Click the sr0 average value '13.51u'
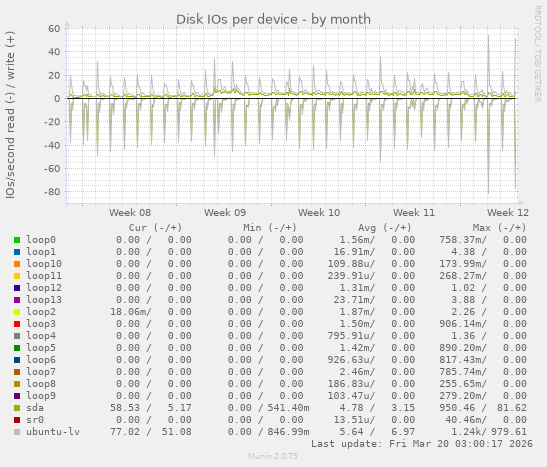547x467 pixels. point(354,420)
